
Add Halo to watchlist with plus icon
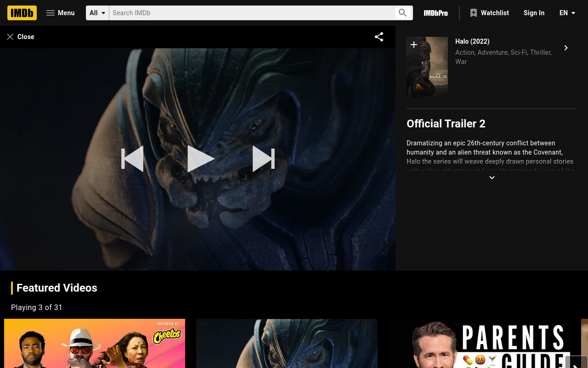(x=414, y=45)
